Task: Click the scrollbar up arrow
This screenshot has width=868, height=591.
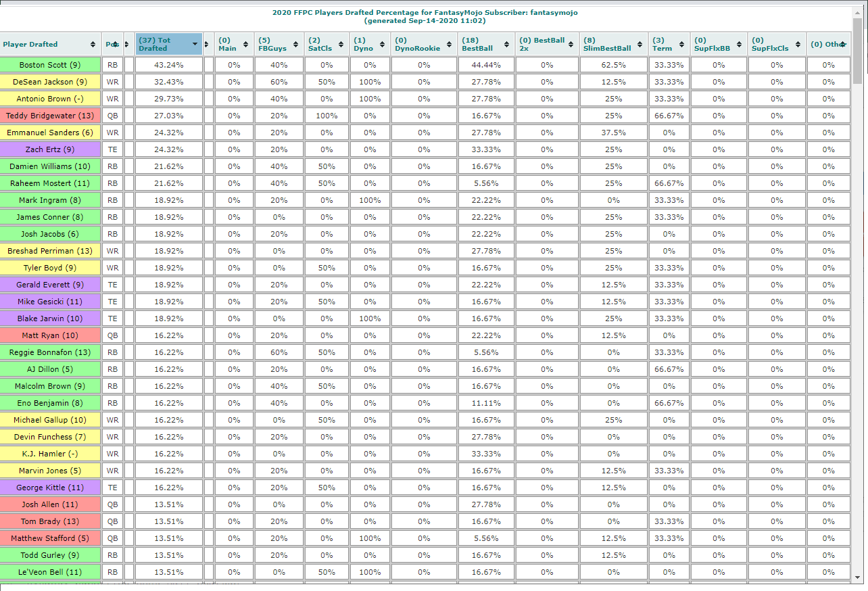Action: coord(858,12)
